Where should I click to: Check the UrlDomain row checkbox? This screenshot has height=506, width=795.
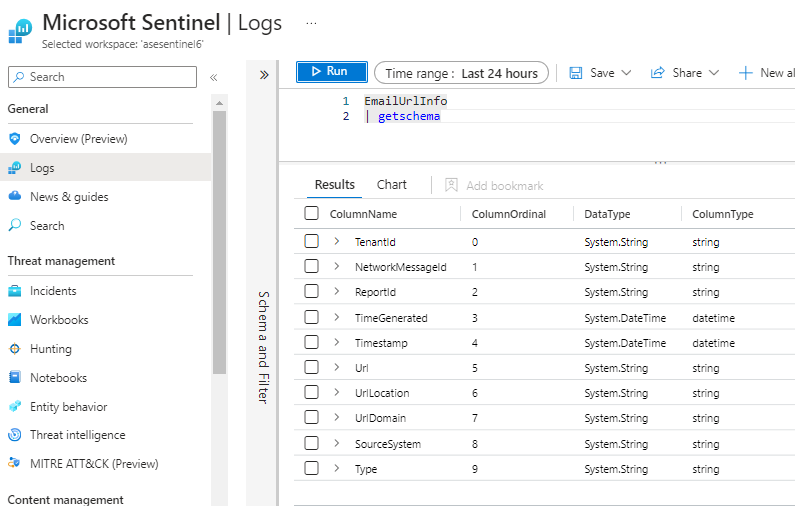311,417
